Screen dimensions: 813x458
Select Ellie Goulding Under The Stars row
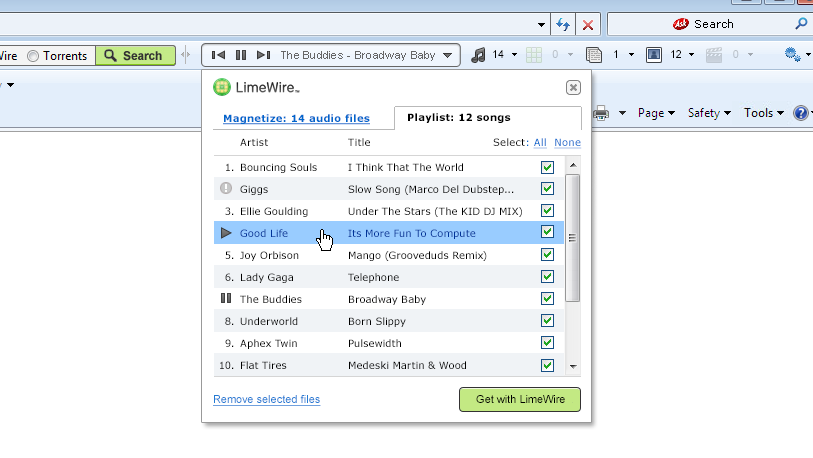pos(389,211)
